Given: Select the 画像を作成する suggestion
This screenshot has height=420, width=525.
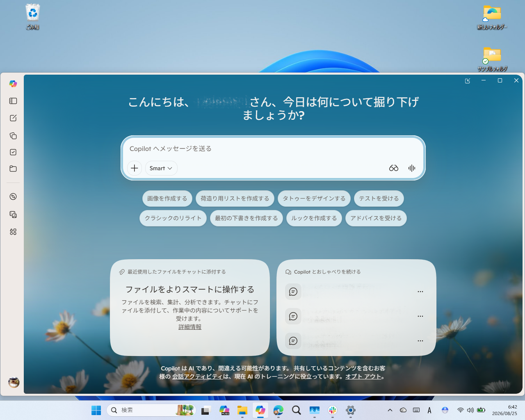Looking at the screenshot, I should (167, 199).
